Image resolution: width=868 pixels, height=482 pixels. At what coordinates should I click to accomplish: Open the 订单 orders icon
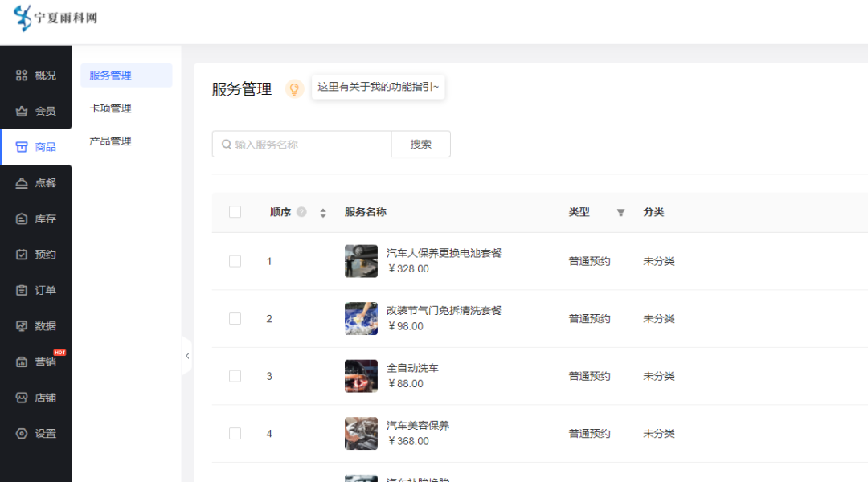click(x=22, y=291)
